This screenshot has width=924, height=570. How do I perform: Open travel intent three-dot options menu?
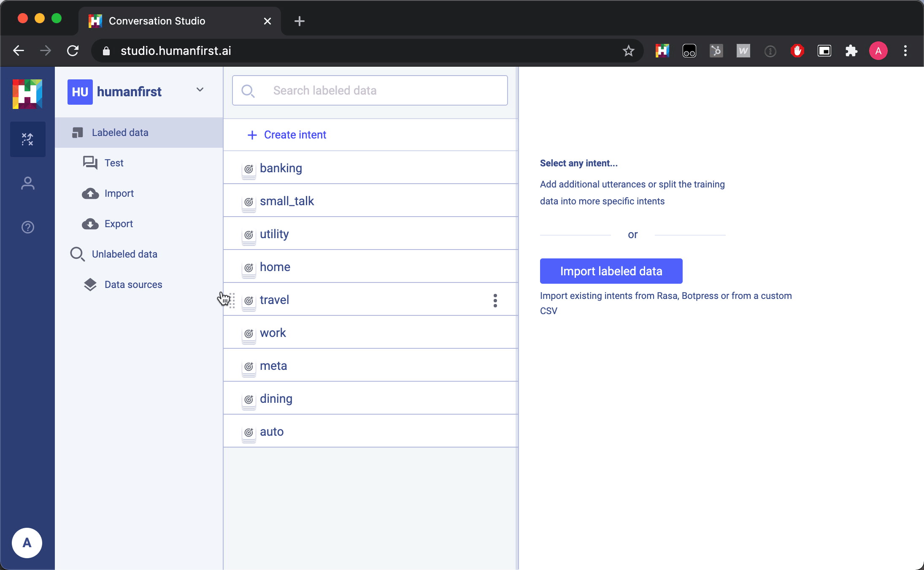pos(495,300)
